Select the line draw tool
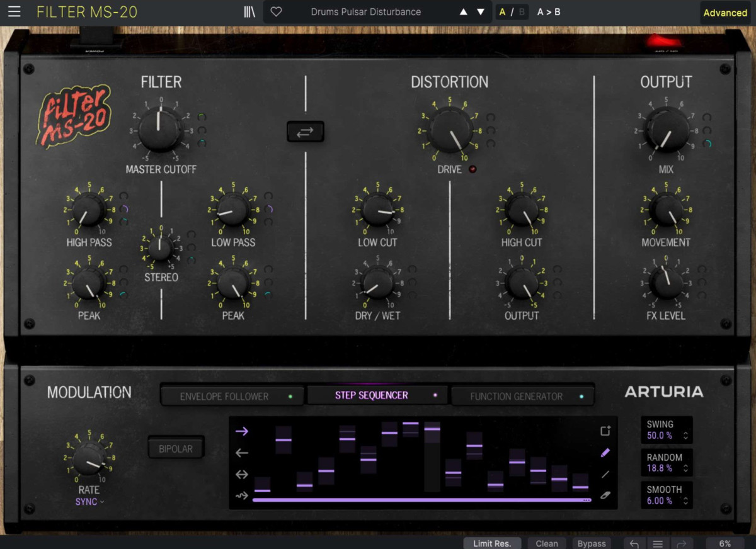This screenshot has height=549, width=756. 605,474
